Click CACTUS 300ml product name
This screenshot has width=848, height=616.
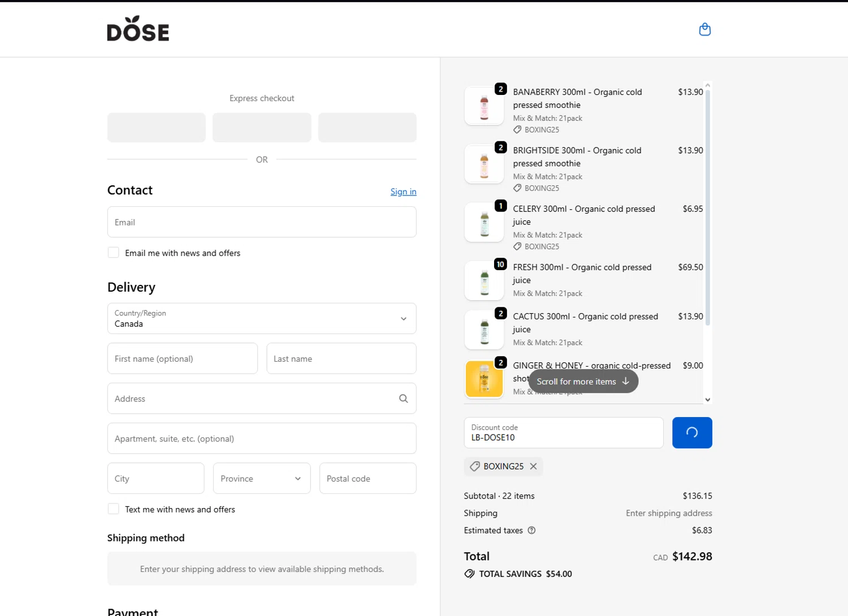[x=585, y=323]
